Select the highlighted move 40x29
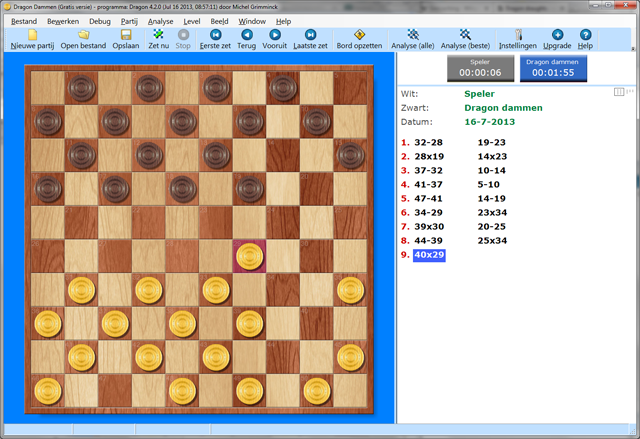The height and width of the screenshot is (439, 640). coord(429,255)
